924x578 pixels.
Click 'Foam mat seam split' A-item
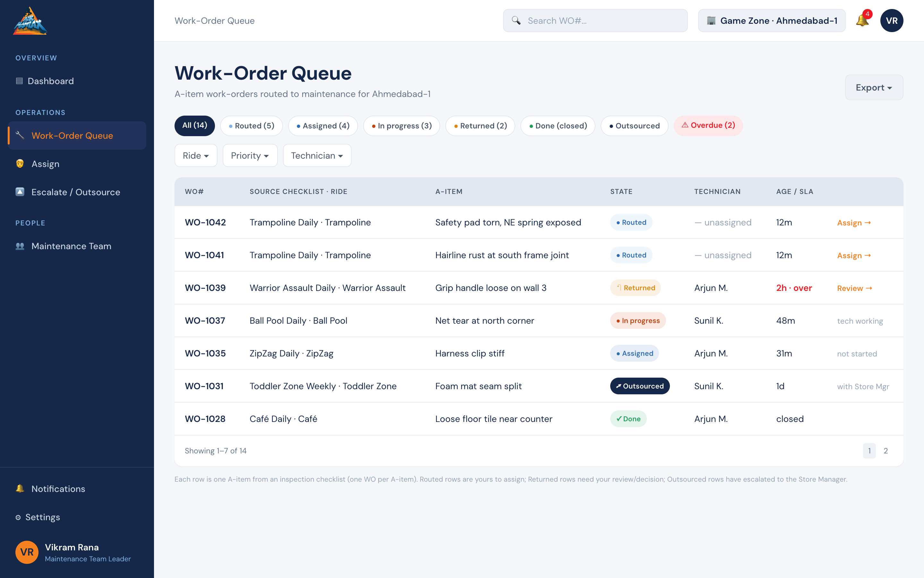pos(478,386)
